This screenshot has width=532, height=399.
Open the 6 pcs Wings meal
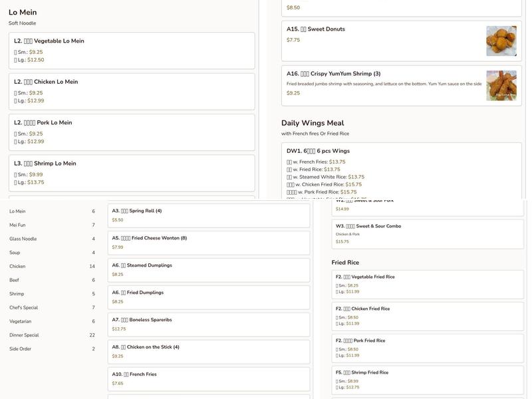pos(401,152)
